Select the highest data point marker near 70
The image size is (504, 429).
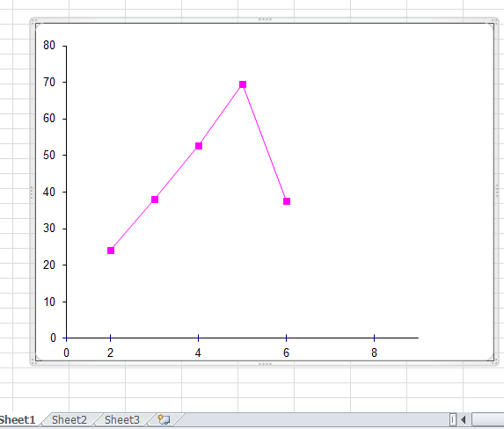[243, 84]
